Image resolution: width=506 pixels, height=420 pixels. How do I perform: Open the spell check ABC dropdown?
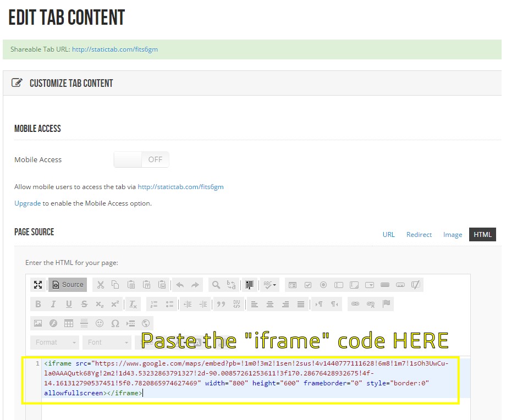pos(270,285)
